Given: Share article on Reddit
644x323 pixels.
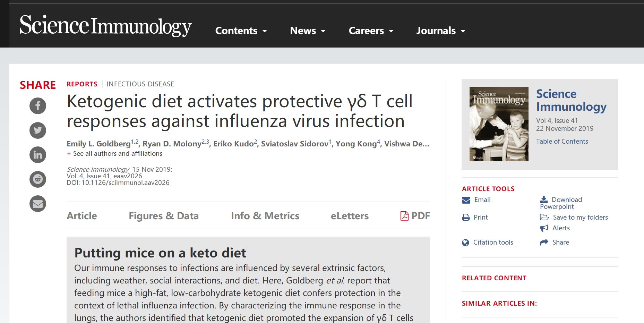Looking at the screenshot, I should point(38,179).
